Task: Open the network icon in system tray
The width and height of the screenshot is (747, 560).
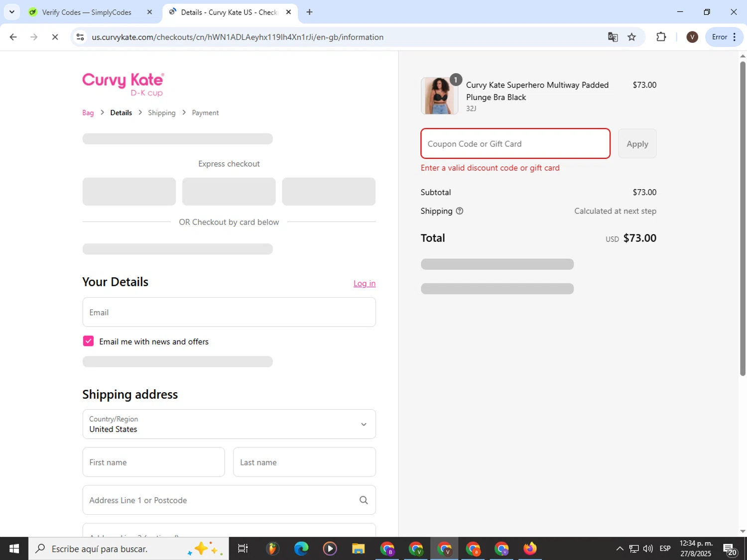Action: coord(634,549)
